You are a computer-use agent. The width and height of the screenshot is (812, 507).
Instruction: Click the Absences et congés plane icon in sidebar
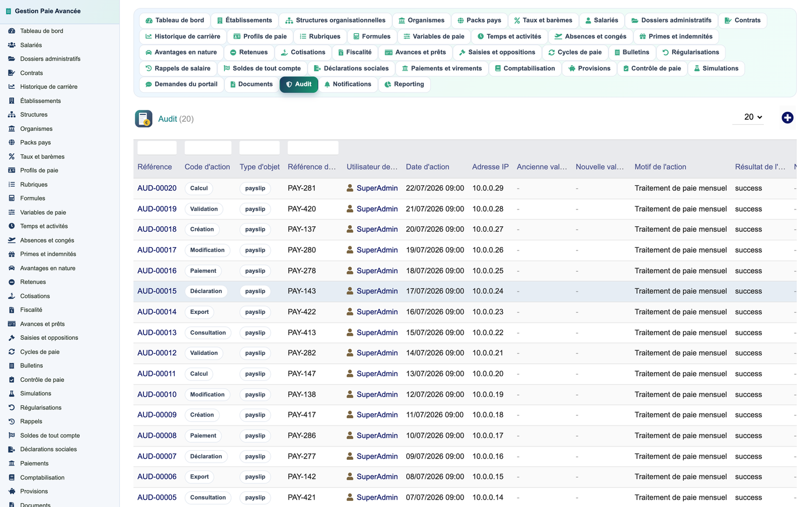point(12,240)
